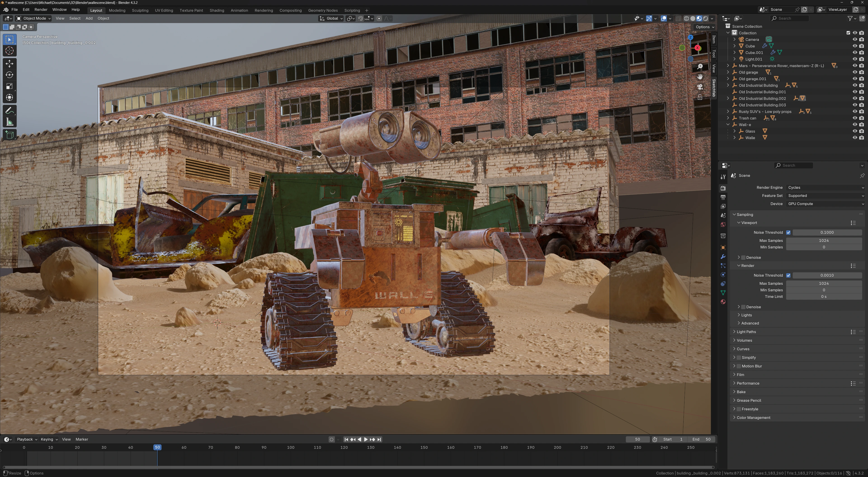This screenshot has height=477, width=868.
Task: Select the Add Cube tool
Action: (9, 135)
